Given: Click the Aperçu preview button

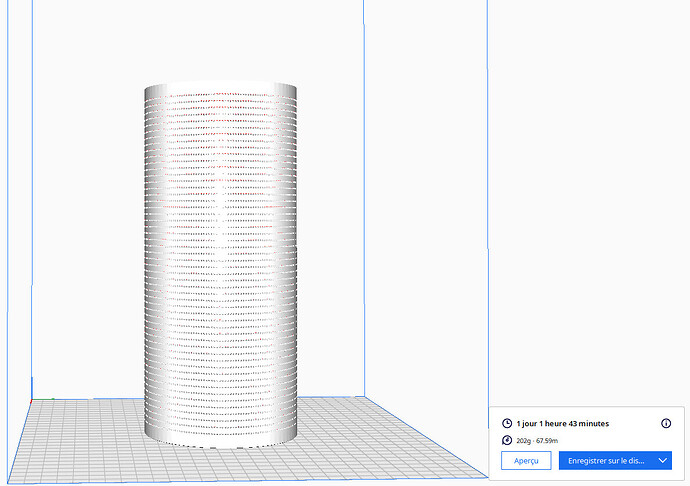Looking at the screenshot, I should (x=526, y=460).
